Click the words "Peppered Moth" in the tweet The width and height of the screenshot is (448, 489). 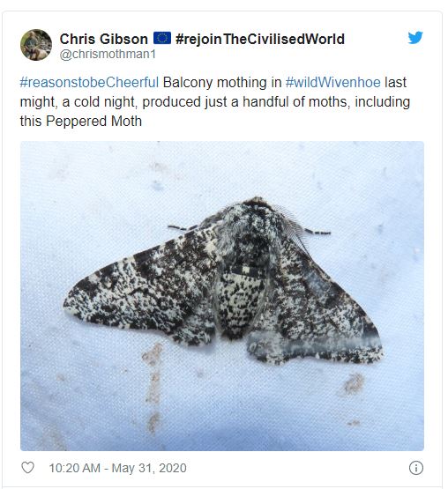coord(93,121)
